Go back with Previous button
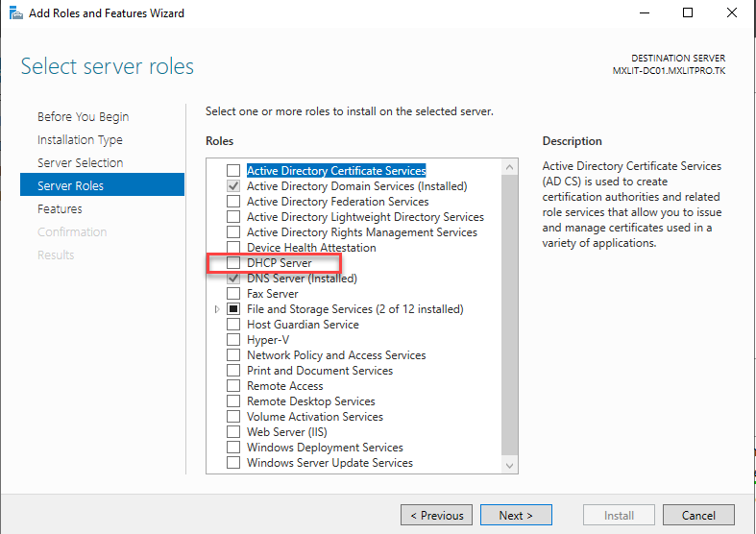Viewport: 756px width, 534px height. click(x=436, y=516)
